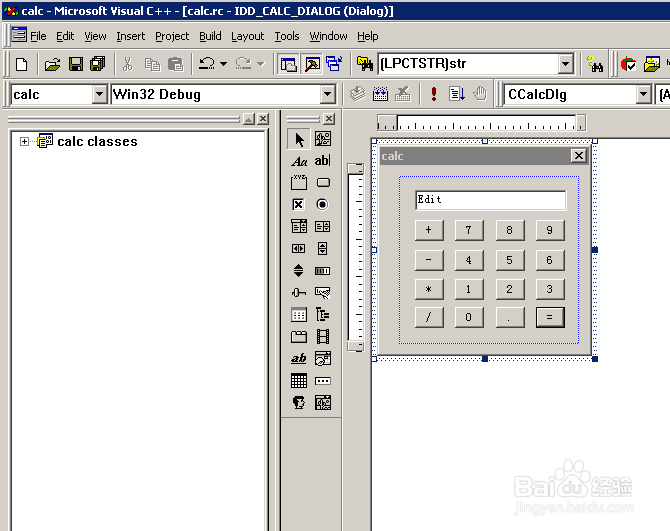This screenshot has width=670, height=531.
Task: Select the Picture control tool
Action: [323, 139]
